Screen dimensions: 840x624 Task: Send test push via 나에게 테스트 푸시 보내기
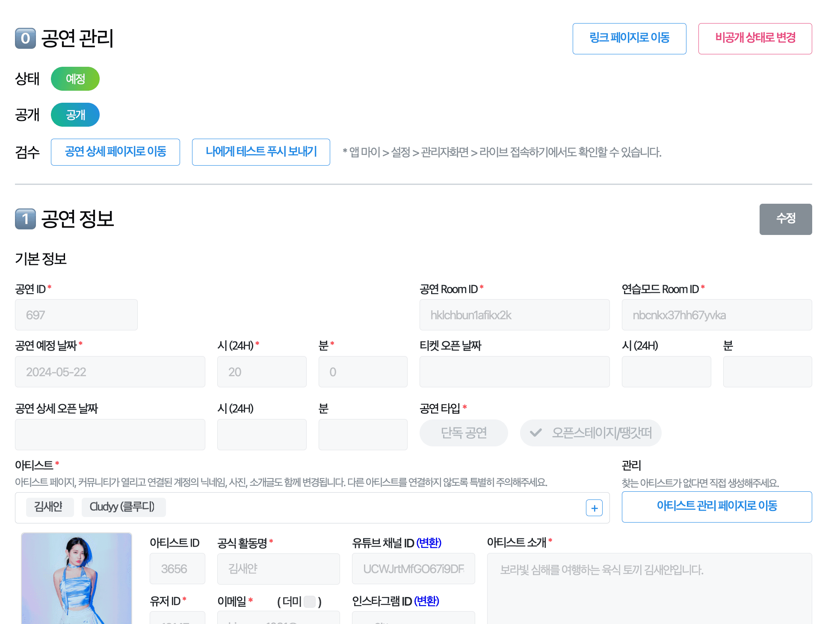261,152
